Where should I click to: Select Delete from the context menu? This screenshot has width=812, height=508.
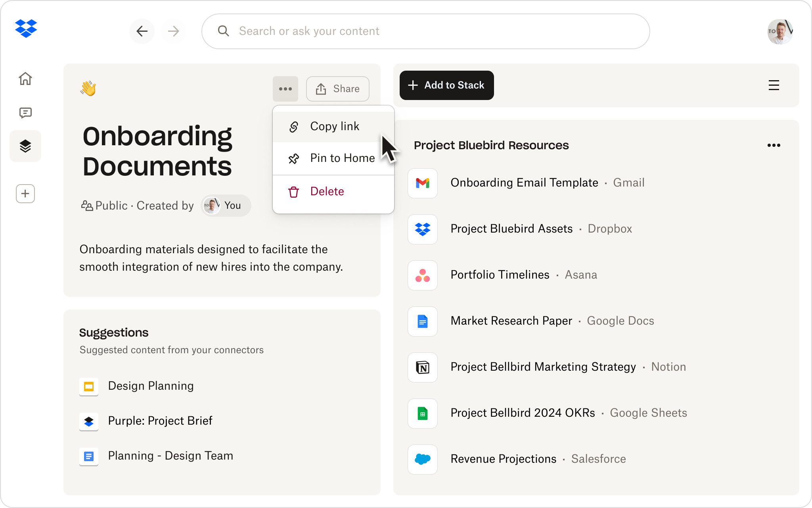click(326, 191)
